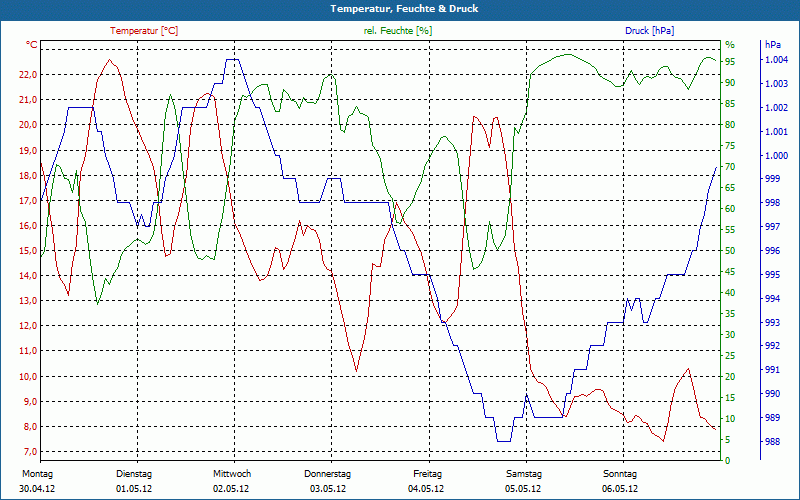Image resolution: width=800 pixels, height=500 pixels.
Task: Click the '20,0' temperature axis value
Action: (x=29, y=124)
